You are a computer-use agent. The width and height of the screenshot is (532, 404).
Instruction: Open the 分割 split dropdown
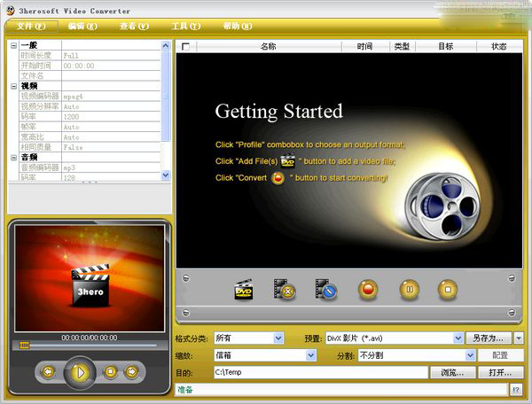[470, 355]
